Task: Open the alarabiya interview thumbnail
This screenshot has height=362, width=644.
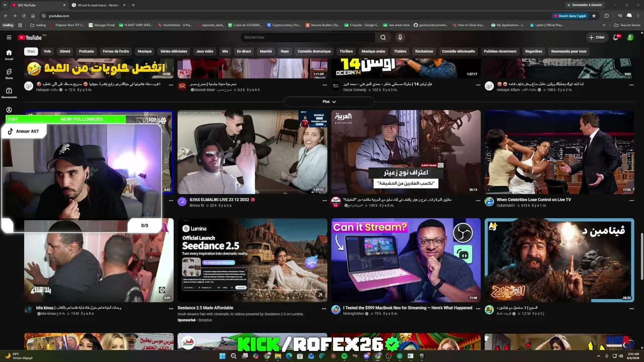Action: point(406,152)
